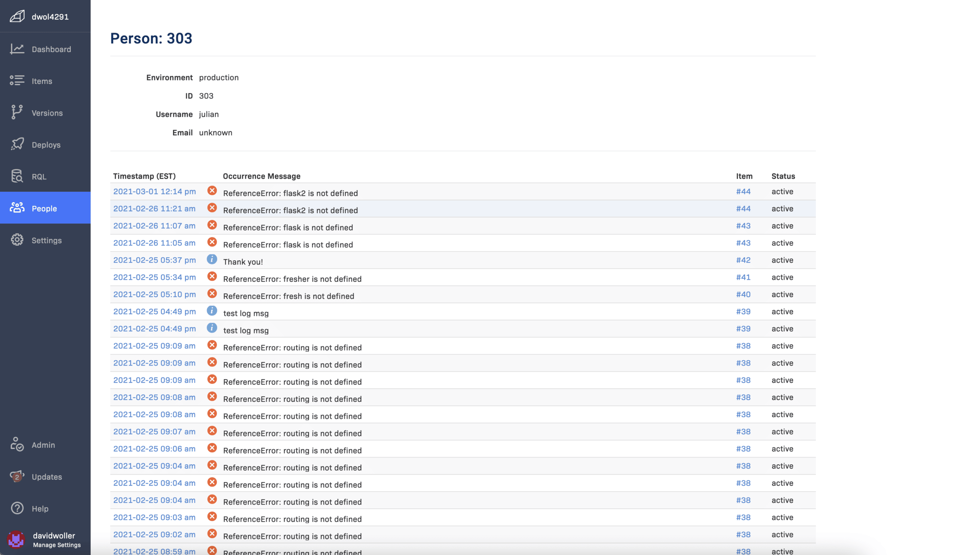
Task: Open the Admin user icon
Action: click(17, 444)
